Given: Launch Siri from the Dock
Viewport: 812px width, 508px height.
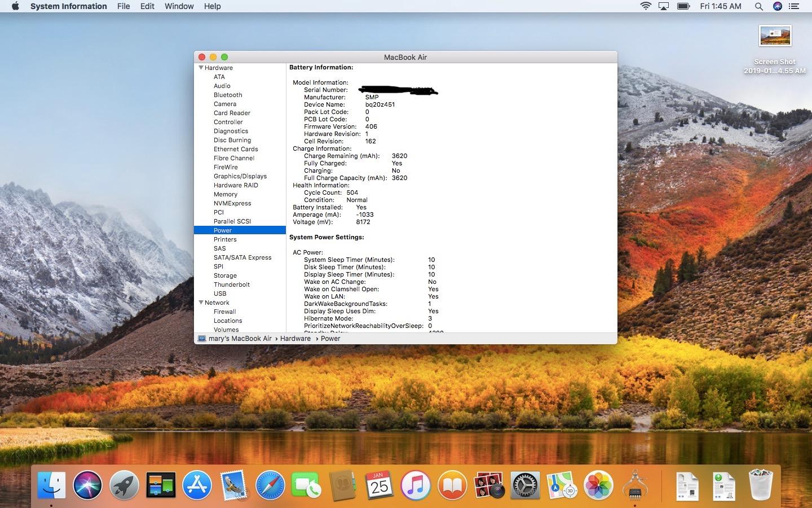Looking at the screenshot, I should (87, 485).
